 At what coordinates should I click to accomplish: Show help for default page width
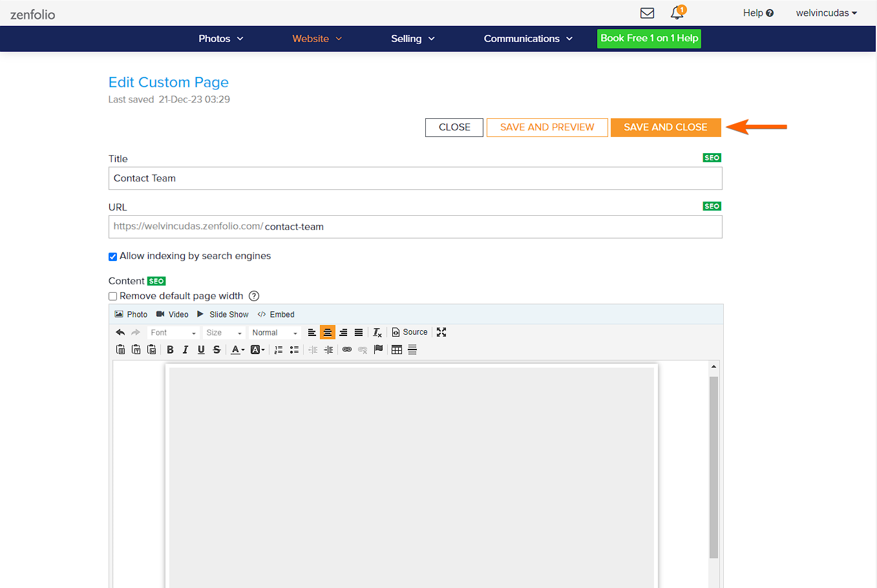coord(254,296)
